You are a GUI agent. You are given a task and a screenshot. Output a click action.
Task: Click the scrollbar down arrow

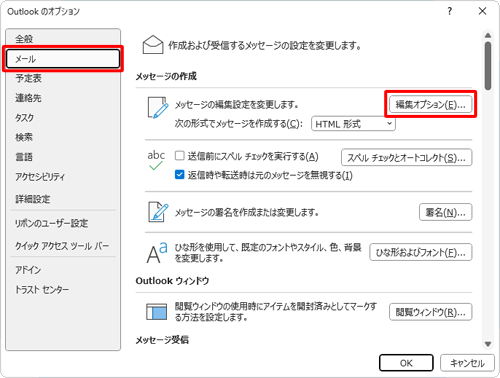tap(488, 344)
